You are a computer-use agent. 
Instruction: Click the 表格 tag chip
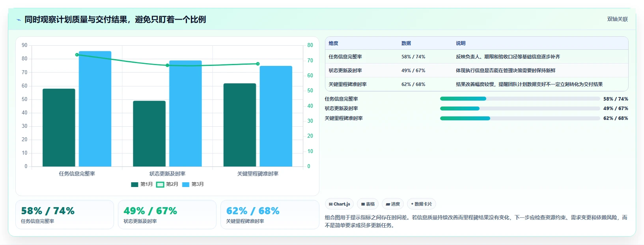368,204
